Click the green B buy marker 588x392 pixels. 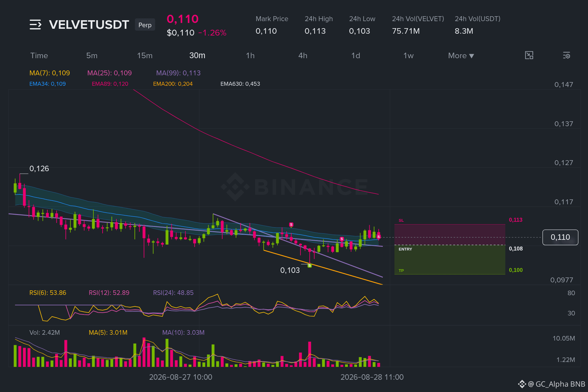coord(310,266)
